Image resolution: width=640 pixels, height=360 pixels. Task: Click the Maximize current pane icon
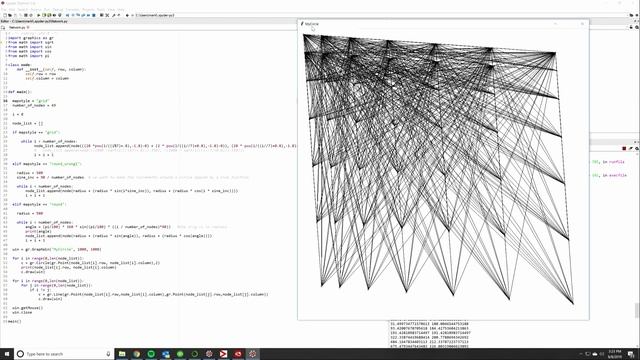pos(102,15)
